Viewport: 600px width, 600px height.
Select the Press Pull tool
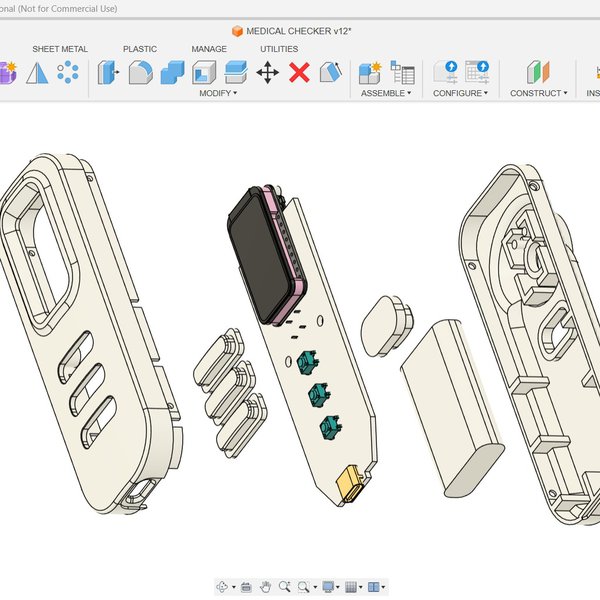108,72
